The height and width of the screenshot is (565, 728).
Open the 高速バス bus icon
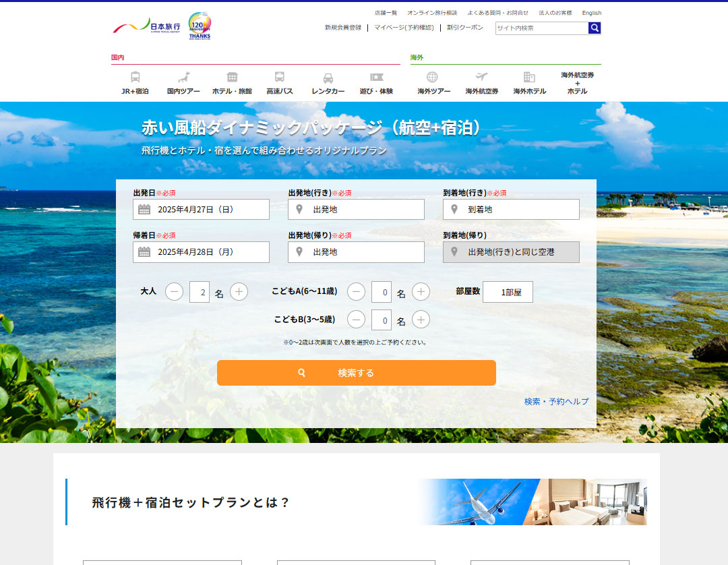279,78
